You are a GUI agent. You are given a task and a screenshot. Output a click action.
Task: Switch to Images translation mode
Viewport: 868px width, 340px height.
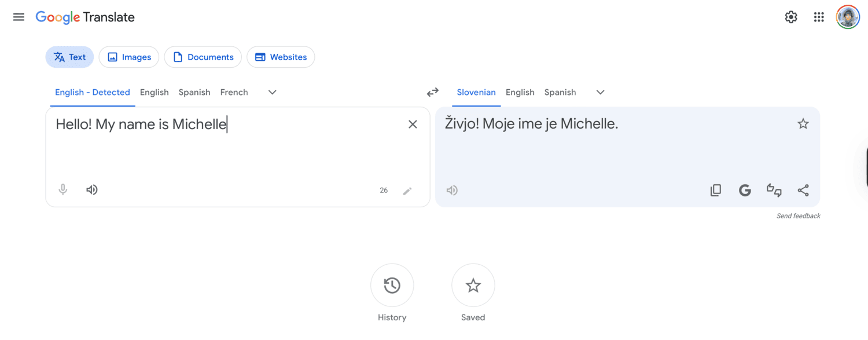click(x=129, y=57)
